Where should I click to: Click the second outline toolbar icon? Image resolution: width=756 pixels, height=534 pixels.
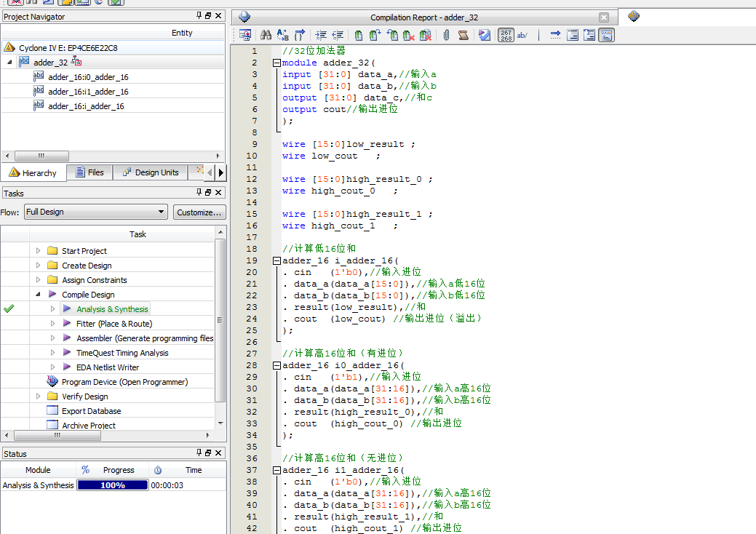(589, 35)
